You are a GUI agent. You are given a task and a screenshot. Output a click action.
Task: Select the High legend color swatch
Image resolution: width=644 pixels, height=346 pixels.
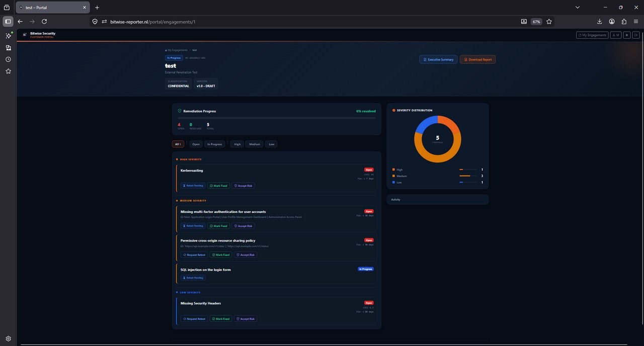[x=393, y=169]
